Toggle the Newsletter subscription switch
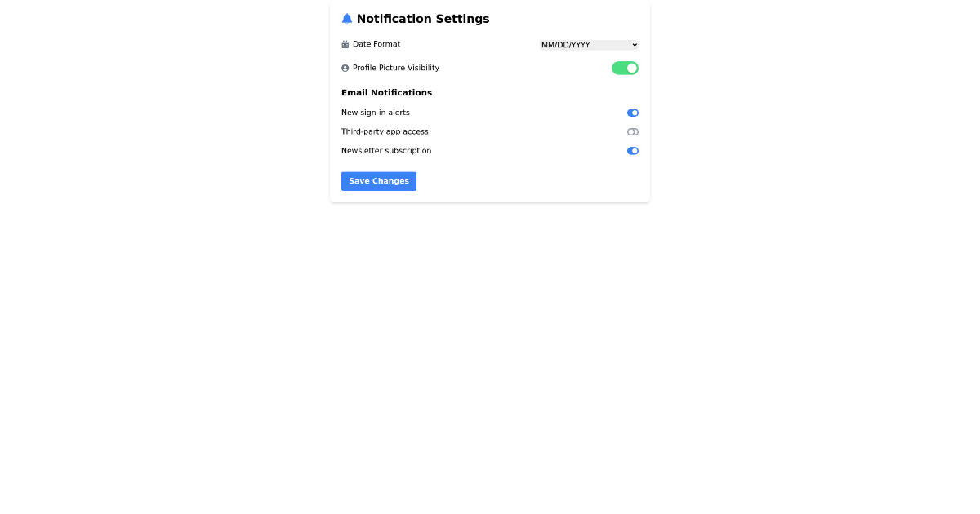This screenshot has width=980, height=514. (633, 151)
